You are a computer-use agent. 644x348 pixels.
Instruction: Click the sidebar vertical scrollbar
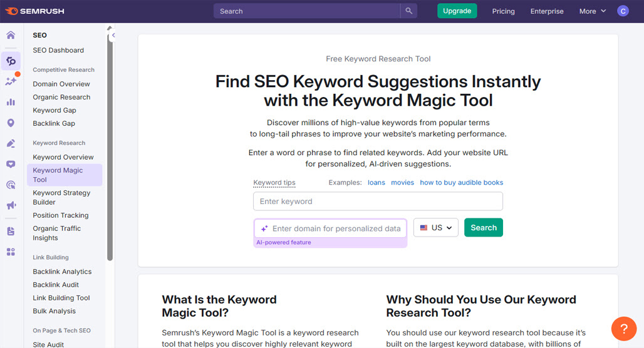(x=110, y=148)
